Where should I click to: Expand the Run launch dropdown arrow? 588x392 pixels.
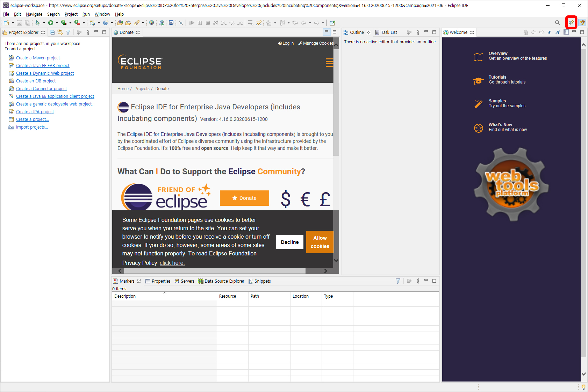pos(57,23)
